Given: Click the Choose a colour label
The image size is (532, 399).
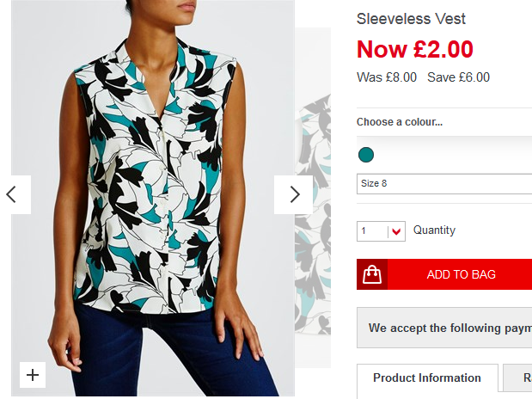Looking at the screenshot, I should click(x=400, y=122).
